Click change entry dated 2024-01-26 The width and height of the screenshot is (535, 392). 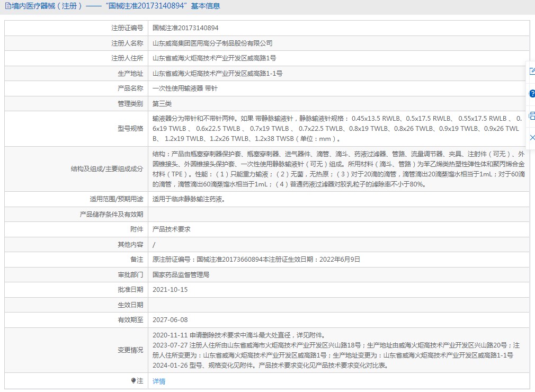click(270, 366)
